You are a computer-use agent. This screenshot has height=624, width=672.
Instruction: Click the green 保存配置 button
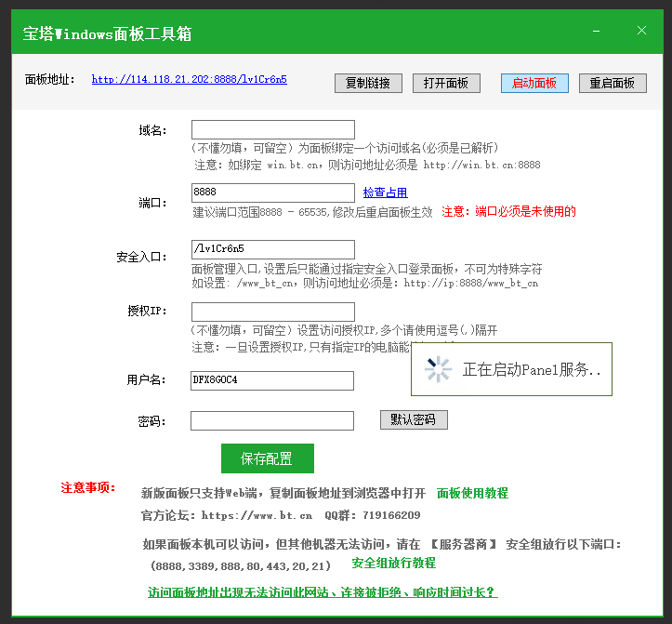coord(268,458)
